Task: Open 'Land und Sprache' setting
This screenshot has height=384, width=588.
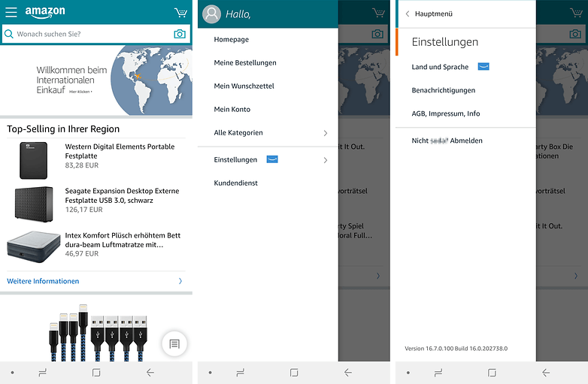Action: click(x=440, y=67)
